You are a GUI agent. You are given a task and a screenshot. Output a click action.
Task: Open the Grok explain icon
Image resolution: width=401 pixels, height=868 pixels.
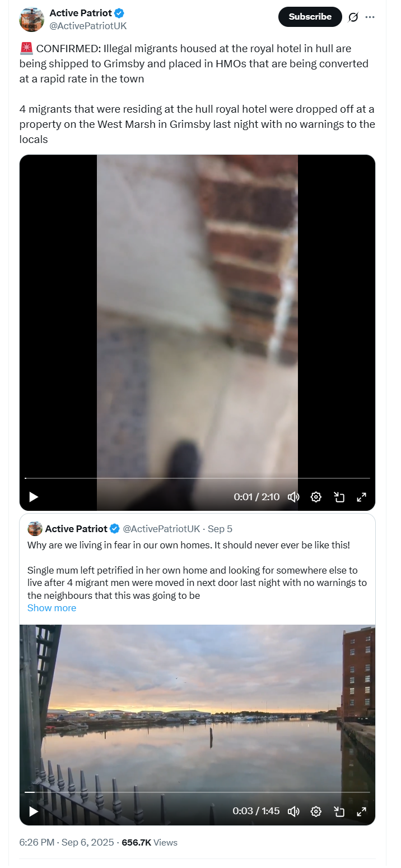(353, 17)
